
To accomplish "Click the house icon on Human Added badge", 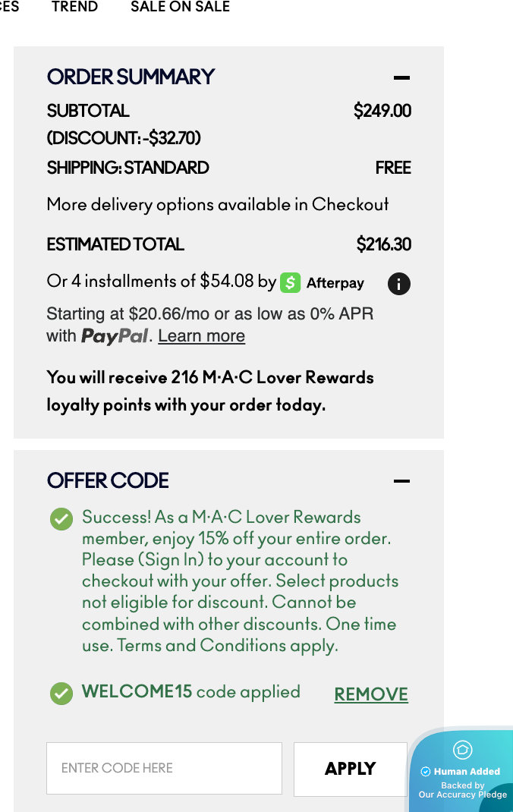I will point(462,751).
